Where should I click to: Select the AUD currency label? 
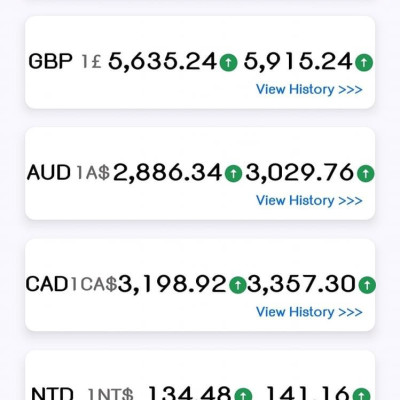click(x=49, y=173)
